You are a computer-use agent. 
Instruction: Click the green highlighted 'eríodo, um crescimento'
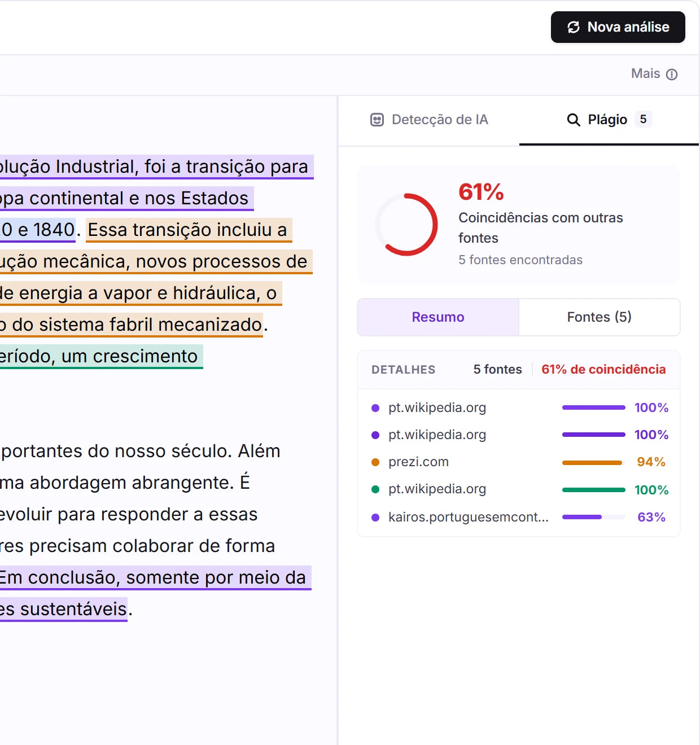pyautogui.click(x=101, y=357)
